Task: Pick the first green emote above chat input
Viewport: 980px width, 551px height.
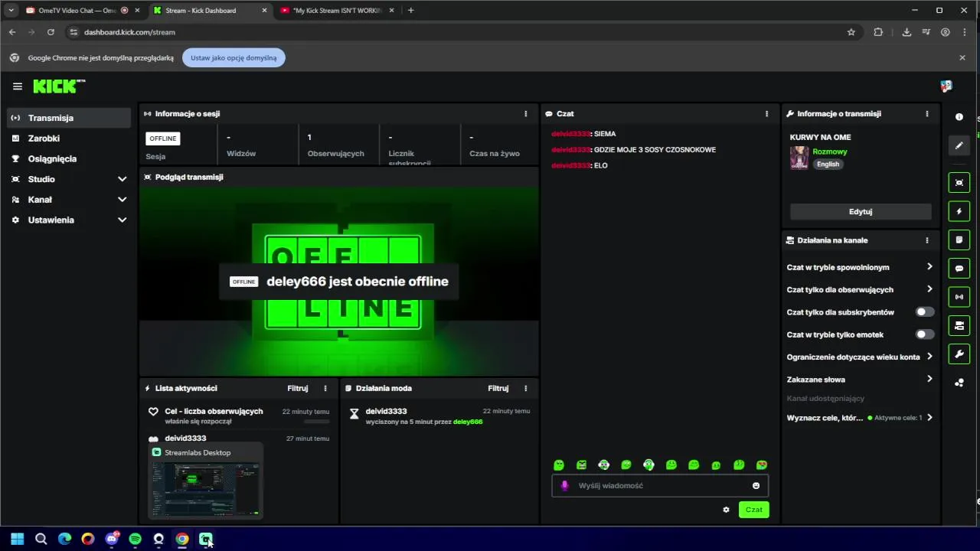Action: click(x=559, y=465)
